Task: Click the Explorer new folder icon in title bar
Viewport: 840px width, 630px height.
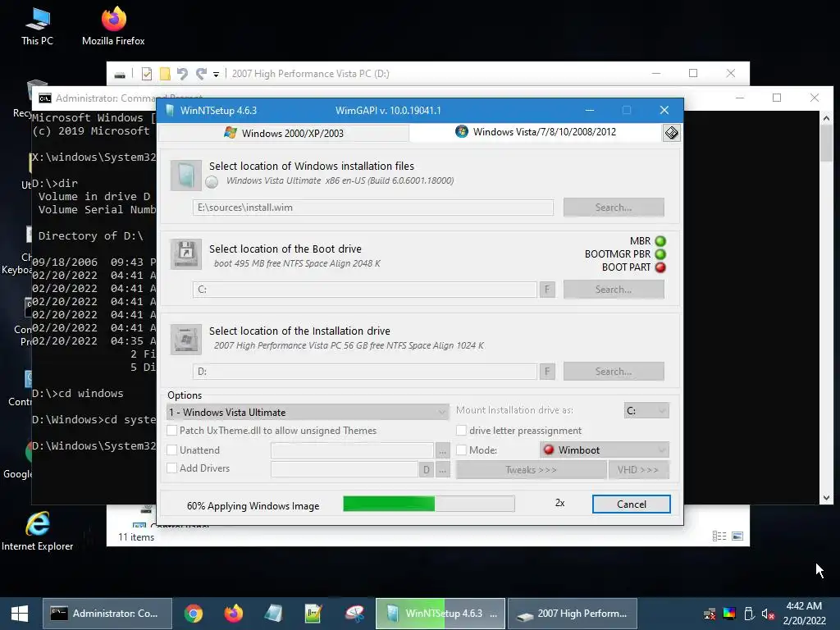Action: (165, 74)
